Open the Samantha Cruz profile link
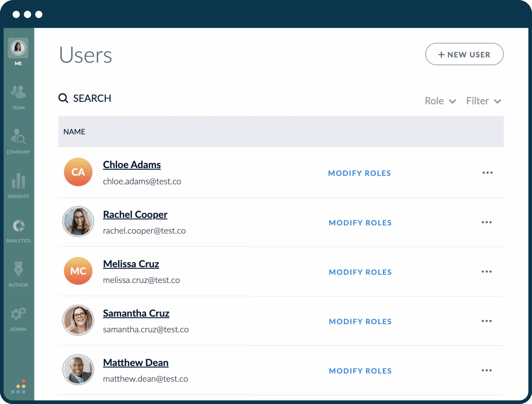 click(x=136, y=313)
